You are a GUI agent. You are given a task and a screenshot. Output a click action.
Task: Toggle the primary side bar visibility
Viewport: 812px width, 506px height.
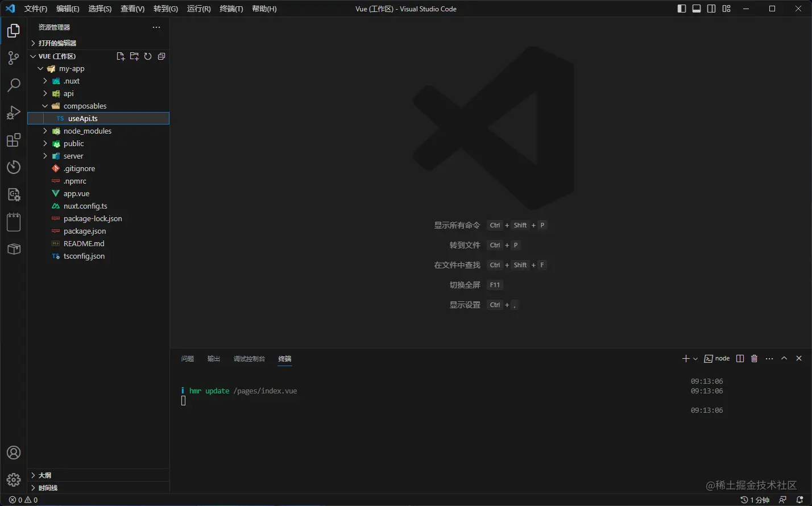(682, 9)
